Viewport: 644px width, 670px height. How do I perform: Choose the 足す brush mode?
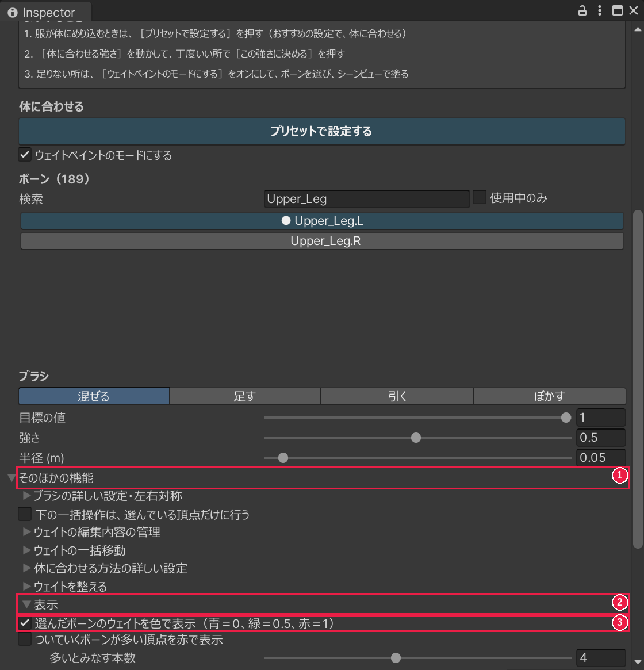pyautogui.click(x=246, y=396)
